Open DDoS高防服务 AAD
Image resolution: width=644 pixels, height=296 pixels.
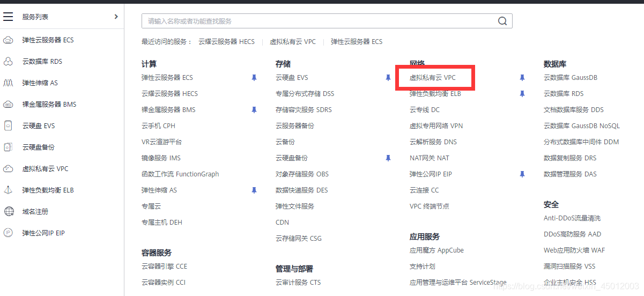tap(573, 234)
